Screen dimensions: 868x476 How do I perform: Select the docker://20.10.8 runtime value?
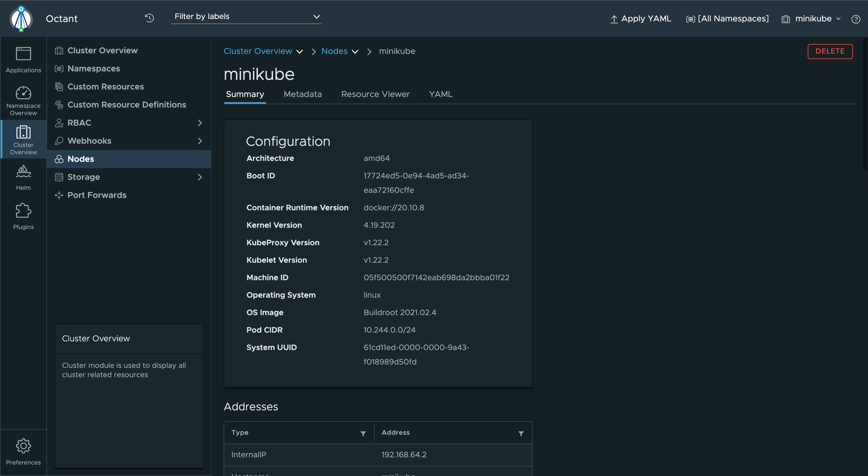[x=394, y=208]
